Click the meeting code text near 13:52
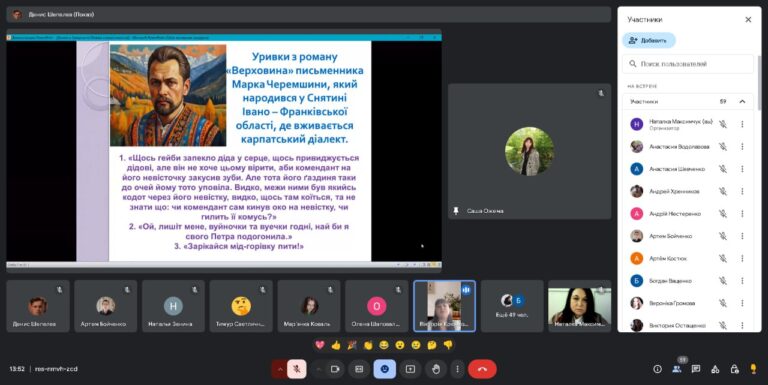The height and width of the screenshot is (385, 768). pos(56,369)
